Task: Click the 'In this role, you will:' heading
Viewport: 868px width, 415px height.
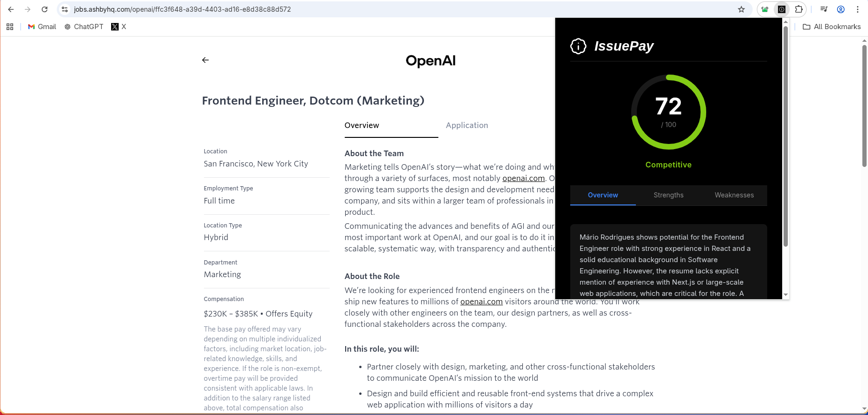Action: (x=382, y=349)
